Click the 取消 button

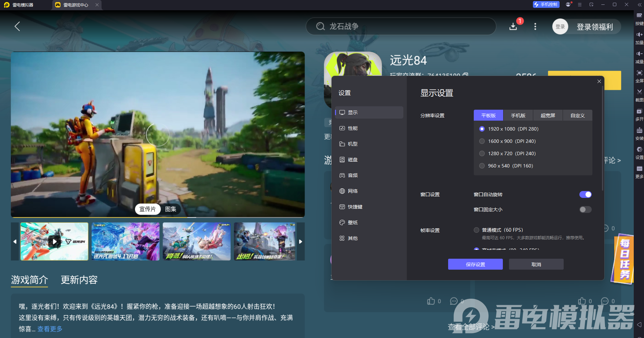coord(536,264)
